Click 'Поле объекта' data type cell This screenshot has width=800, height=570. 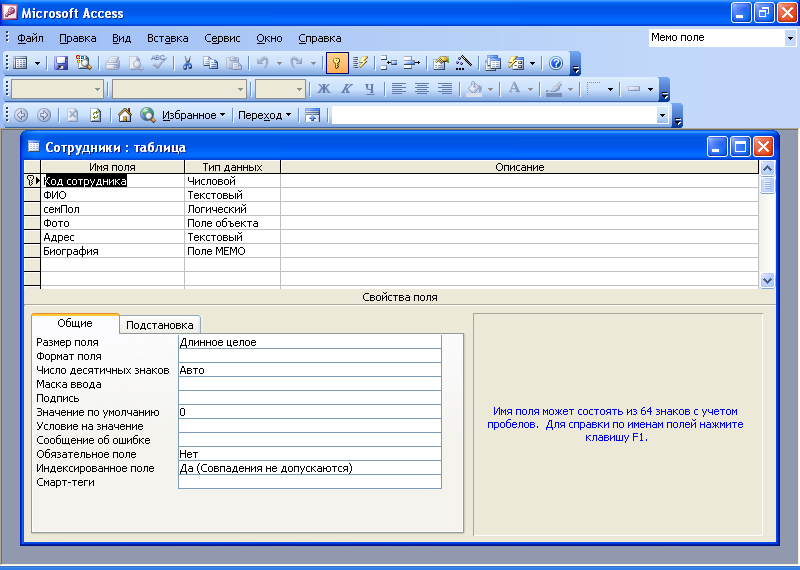232,223
